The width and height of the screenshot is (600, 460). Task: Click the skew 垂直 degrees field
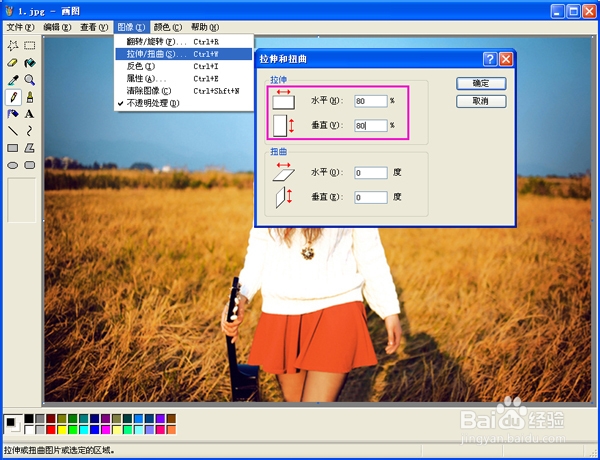tap(370, 197)
